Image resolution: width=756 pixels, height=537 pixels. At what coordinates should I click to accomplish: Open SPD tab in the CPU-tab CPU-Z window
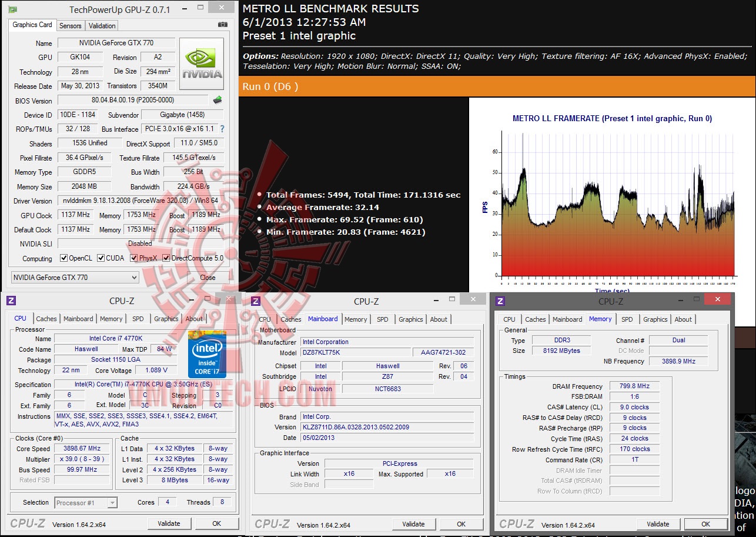138,319
